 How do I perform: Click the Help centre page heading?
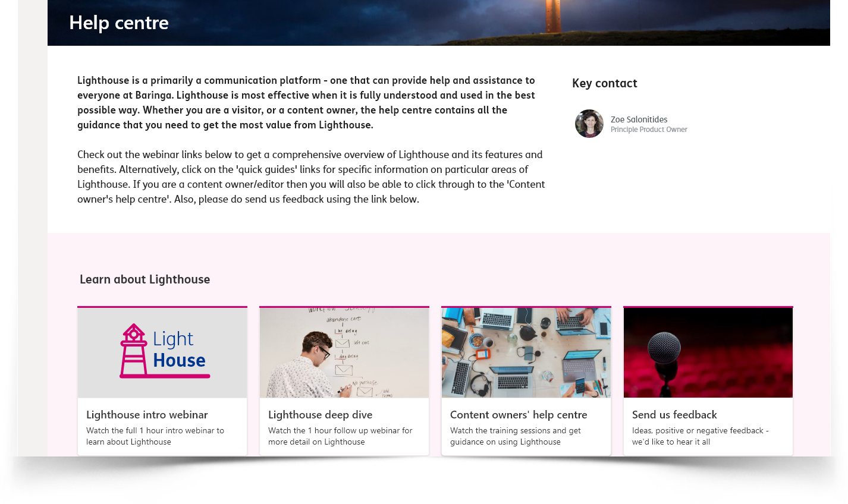tap(119, 23)
